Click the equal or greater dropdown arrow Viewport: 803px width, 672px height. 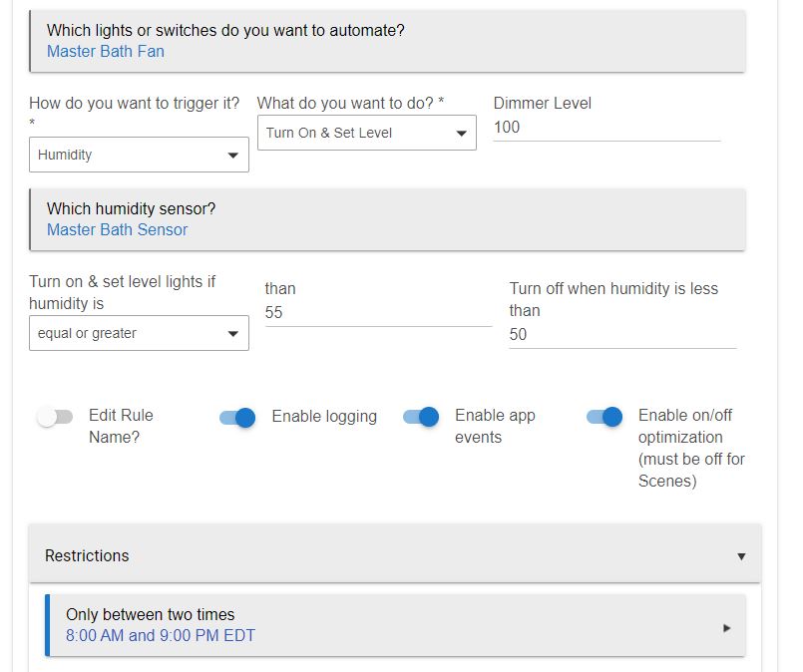pos(233,334)
